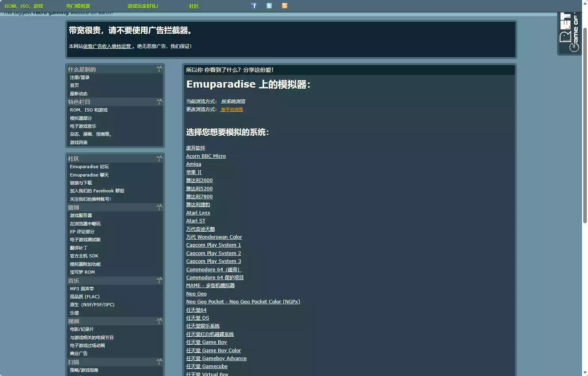Image resolution: width=588 pixels, height=376 pixels.
Task: Open 最新动态 in the sidebar
Action: (x=79, y=94)
